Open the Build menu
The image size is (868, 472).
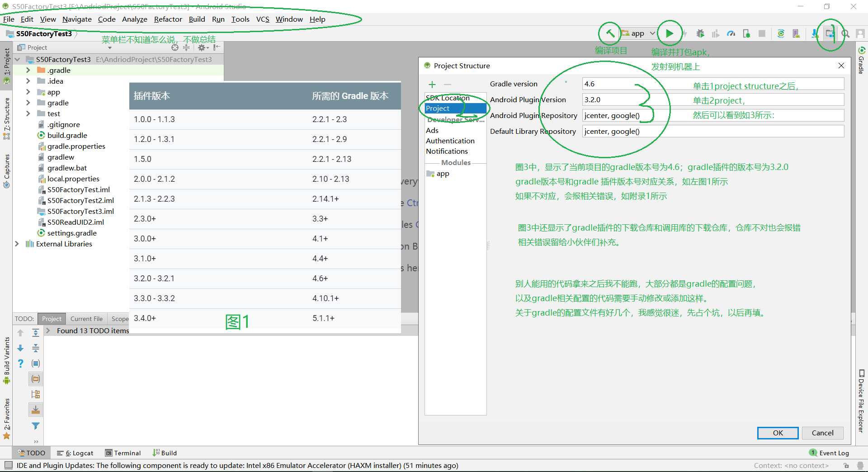(197, 19)
